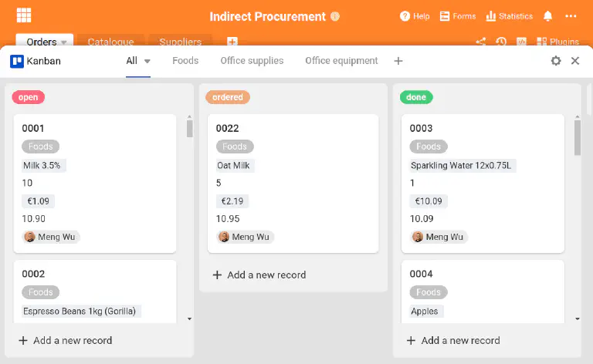Click the ordered status label

tap(228, 97)
